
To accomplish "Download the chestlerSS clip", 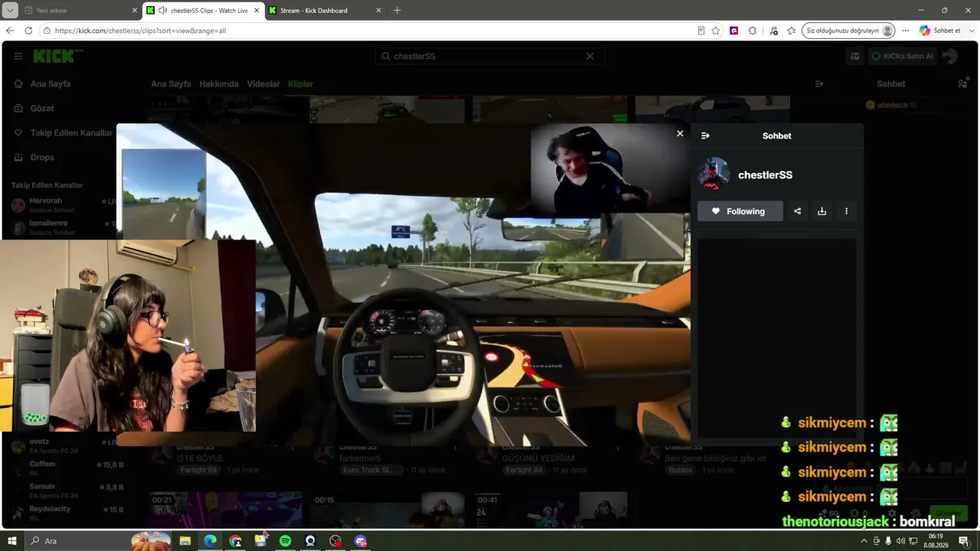I will (x=822, y=211).
